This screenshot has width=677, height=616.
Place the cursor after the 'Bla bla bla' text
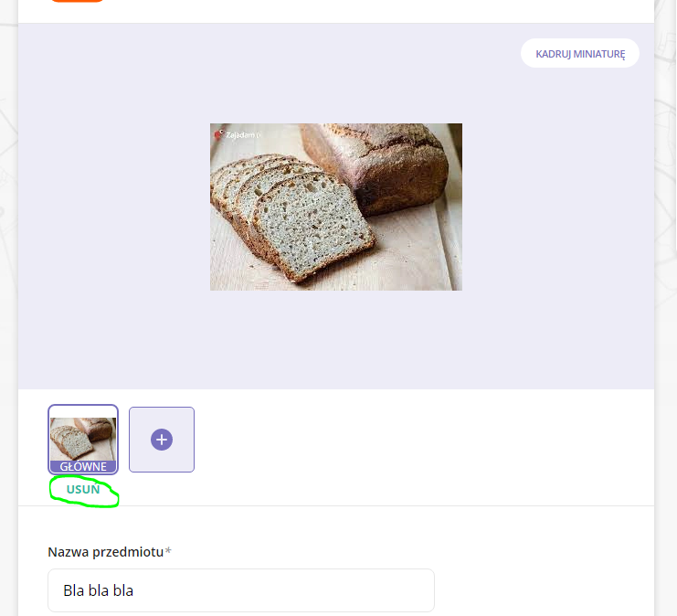coord(134,590)
